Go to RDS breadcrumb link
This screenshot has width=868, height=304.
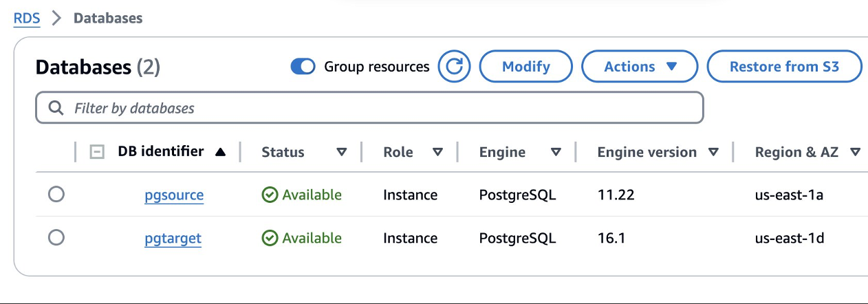coord(27,19)
